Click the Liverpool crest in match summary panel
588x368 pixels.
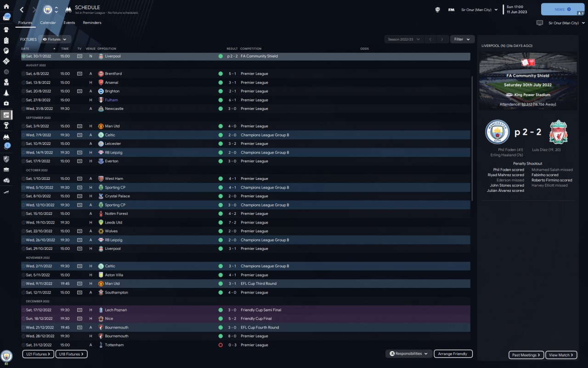tap(558, 132)
